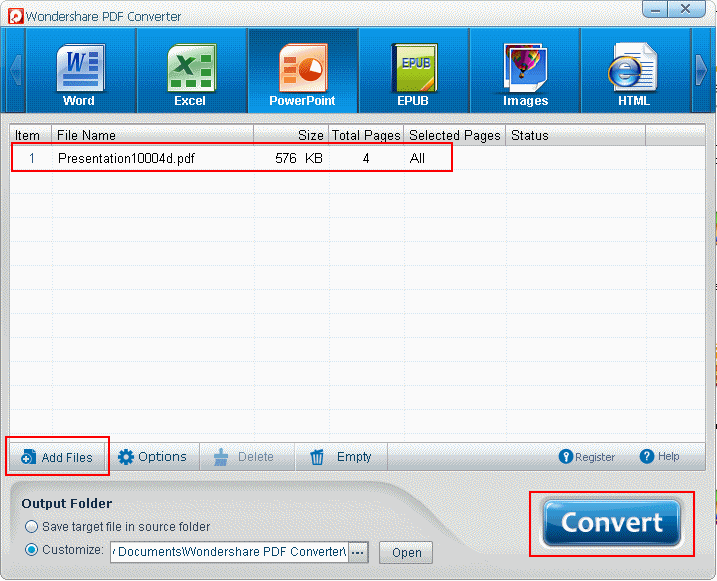Close the Wondershare PDF Converter window
The width and height of the screenshot is (717, 581).
coord(686,9)
